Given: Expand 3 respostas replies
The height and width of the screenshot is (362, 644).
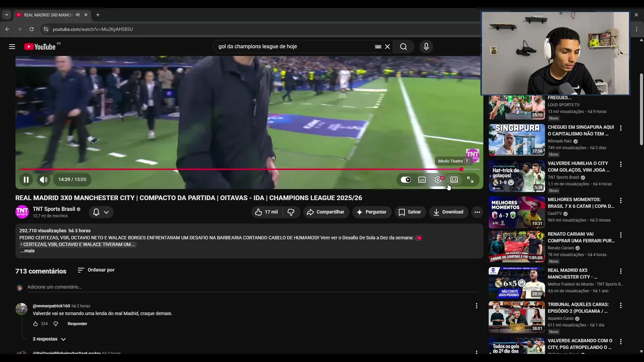Looking at the screenshot, I should click(x=49, y=339).
